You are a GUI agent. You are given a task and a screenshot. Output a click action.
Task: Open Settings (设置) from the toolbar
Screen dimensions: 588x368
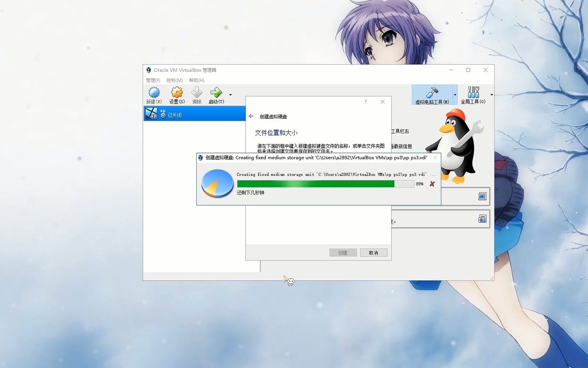177,95
